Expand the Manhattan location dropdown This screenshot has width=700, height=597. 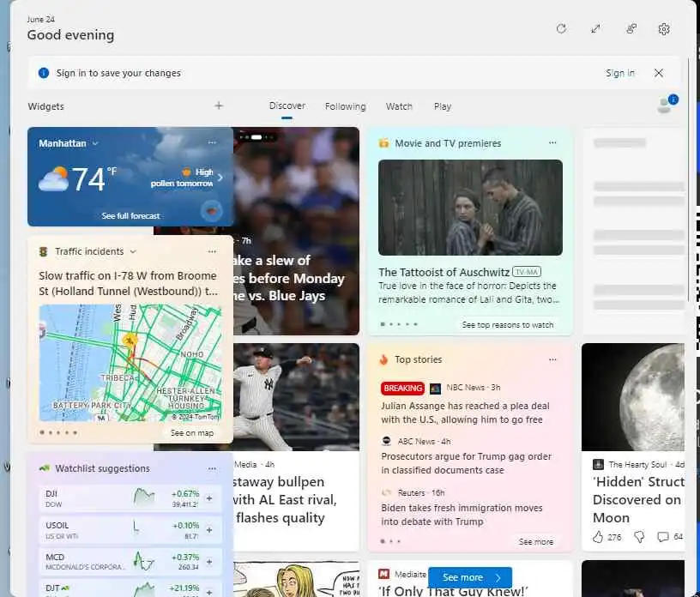tap(95, 143)
